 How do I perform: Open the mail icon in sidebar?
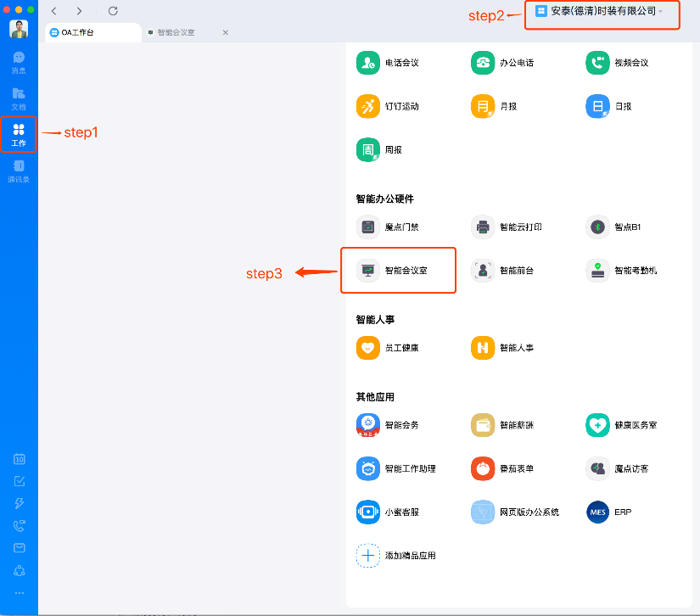click(x=19, y=547)
